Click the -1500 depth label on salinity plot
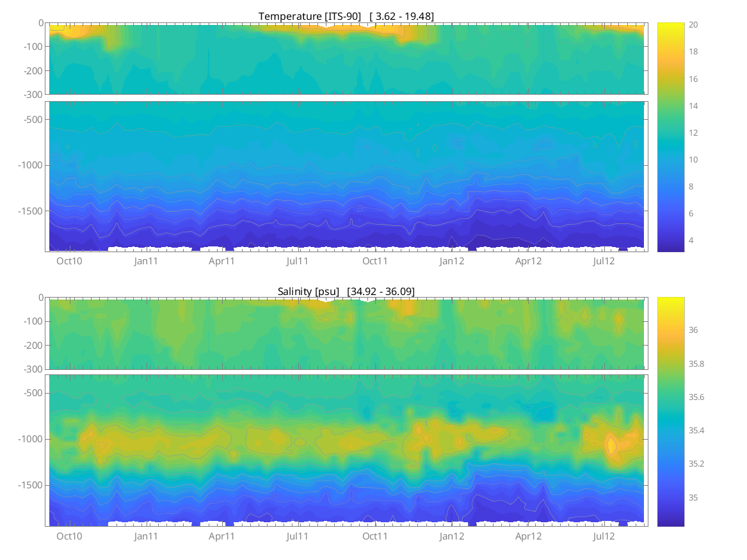Screen dimensions: 747x560 [x=31, y=485]
